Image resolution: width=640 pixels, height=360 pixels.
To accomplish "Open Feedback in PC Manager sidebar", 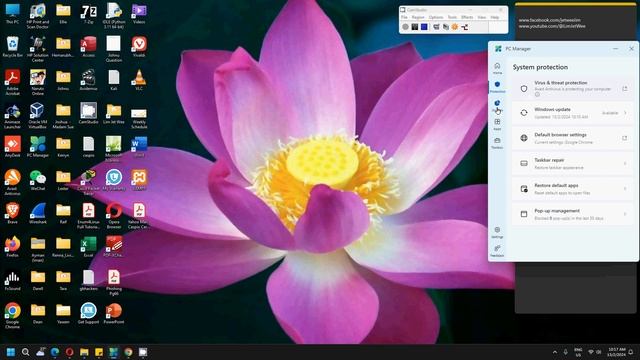I will click(497, 251).
